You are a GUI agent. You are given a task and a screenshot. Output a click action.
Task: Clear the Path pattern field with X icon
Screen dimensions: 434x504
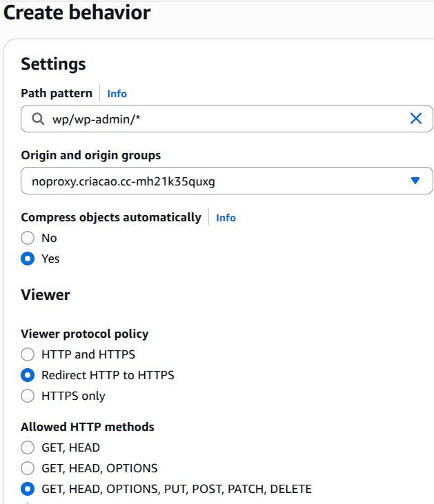pyautogui.click(x=416, y=119)
